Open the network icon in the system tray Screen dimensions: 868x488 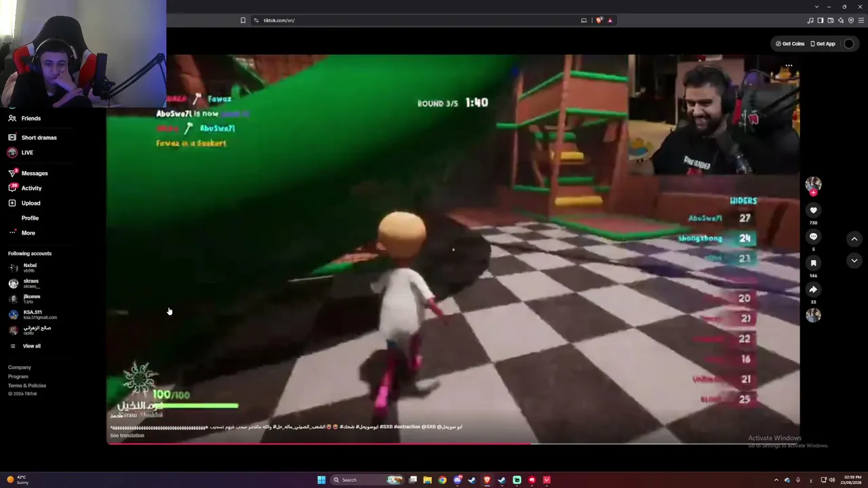[x=823, y=480]
